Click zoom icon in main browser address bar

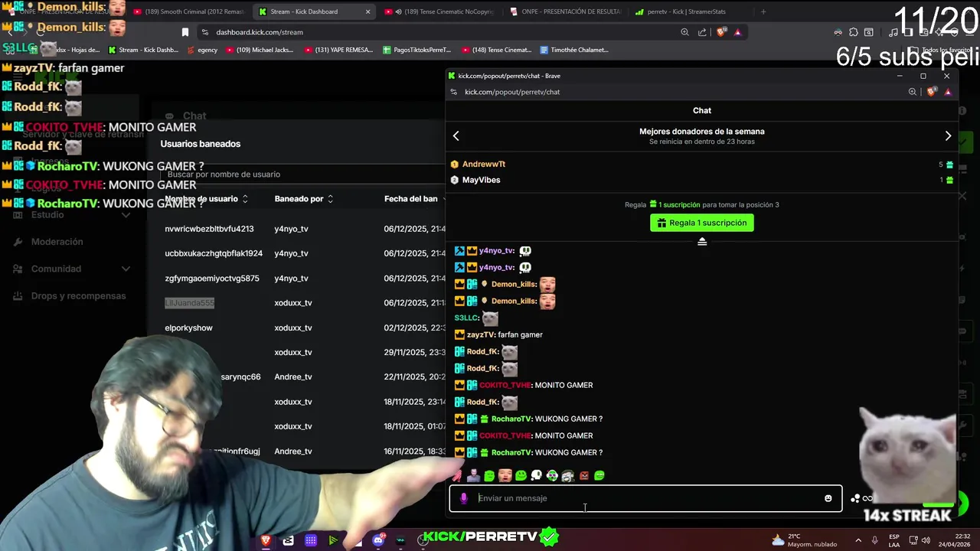coord(684,32)
